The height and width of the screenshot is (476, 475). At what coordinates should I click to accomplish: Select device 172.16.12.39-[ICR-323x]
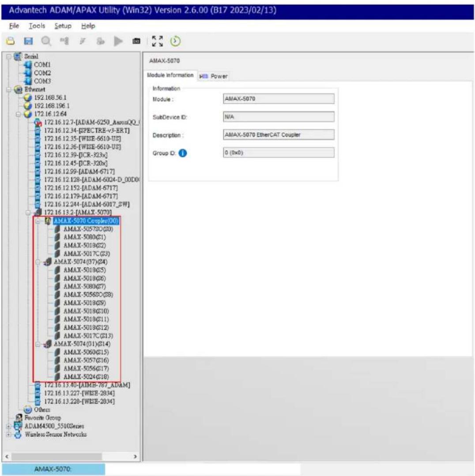(x=75, y=155)
